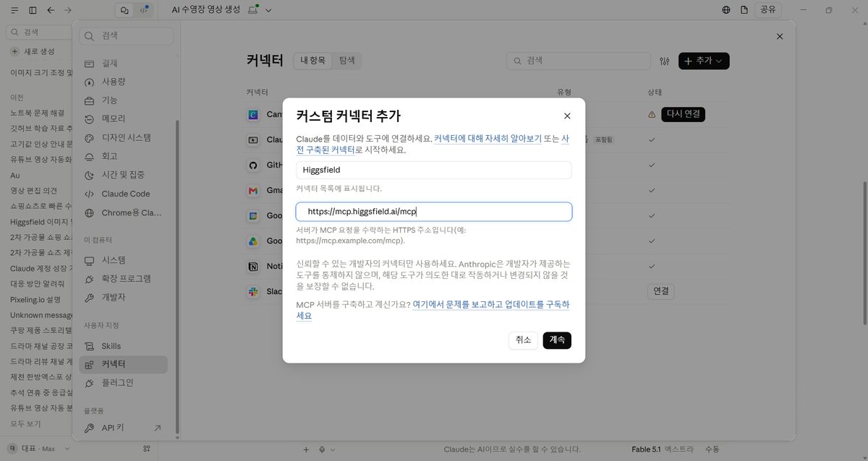Open 기능 features settings
The image size is (868, 461).
click(123, 100)
